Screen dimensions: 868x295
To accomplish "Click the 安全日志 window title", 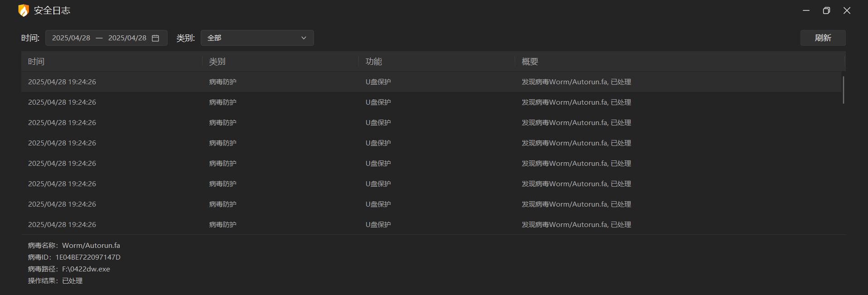I will click(52, 10).
